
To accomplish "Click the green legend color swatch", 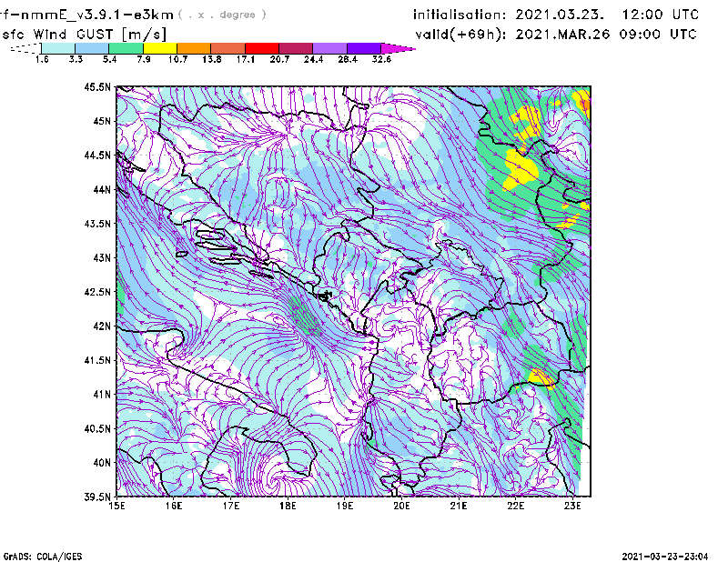I will click(126, 48).
